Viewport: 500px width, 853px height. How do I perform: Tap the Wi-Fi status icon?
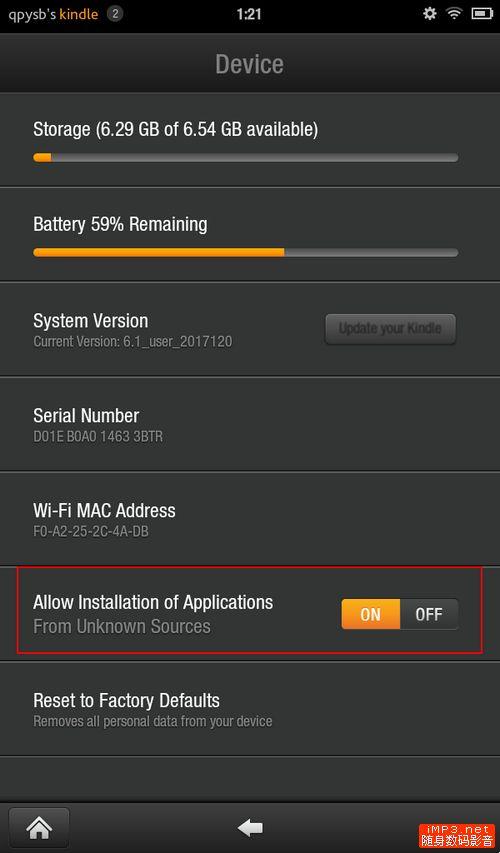coord(454,14)
